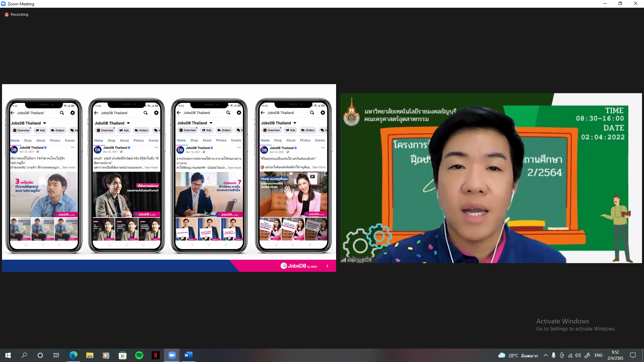Open three-dots menu on Dec 20 post

click(x=156, y=147)
